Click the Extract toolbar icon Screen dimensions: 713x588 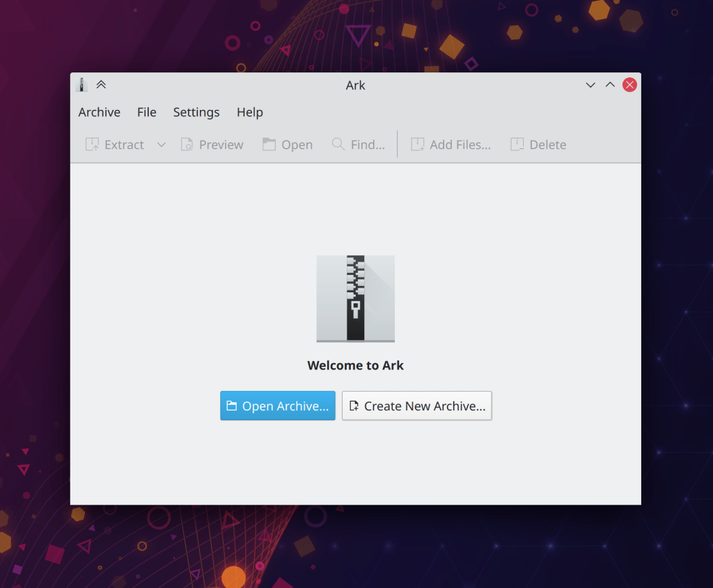pyautogui.click(x=92, y=145)
